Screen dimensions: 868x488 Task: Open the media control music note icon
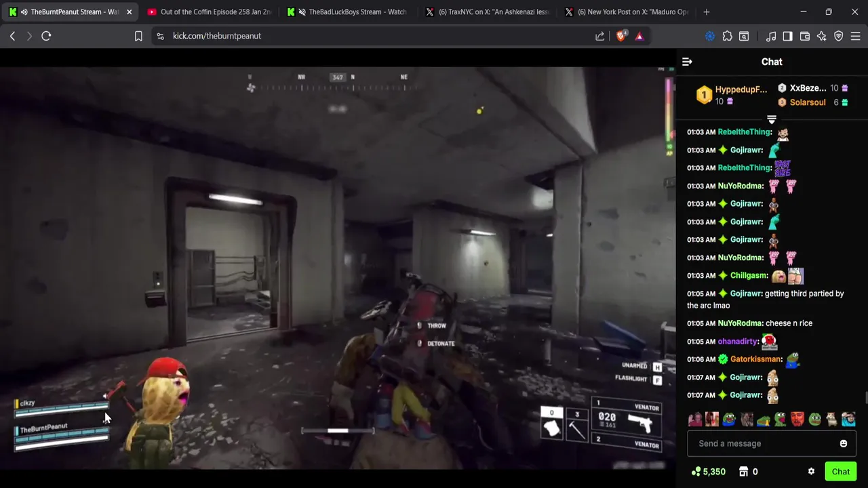(771, 36)
